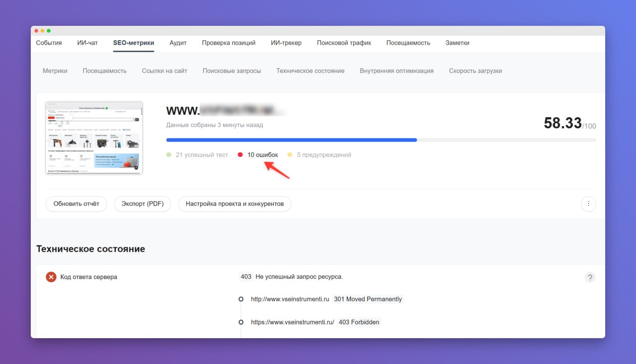
Task: Click the Код ответа сервера label
Action: point(89,277)
